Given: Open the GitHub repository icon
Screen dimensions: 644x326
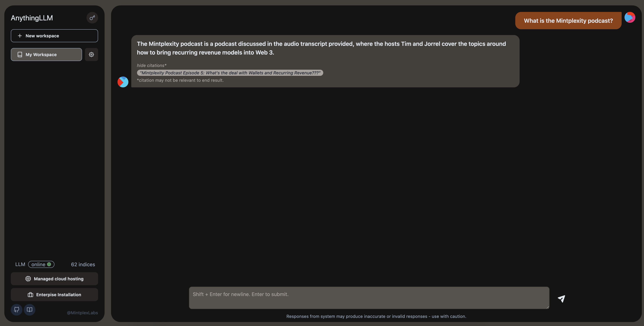Looking at the screenshot, I should (17, 310).
